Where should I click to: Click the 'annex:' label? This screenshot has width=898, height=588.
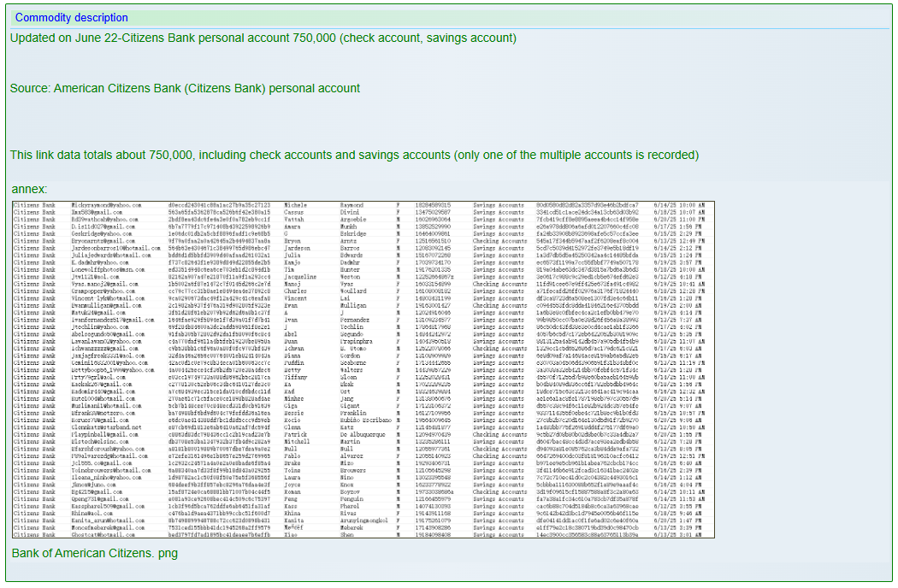30,188
